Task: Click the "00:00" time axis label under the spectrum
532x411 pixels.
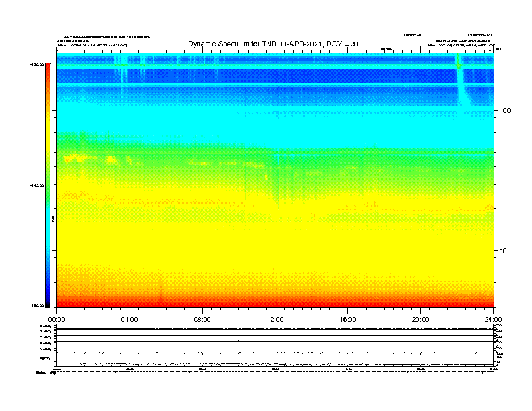Action: point(56,320)
